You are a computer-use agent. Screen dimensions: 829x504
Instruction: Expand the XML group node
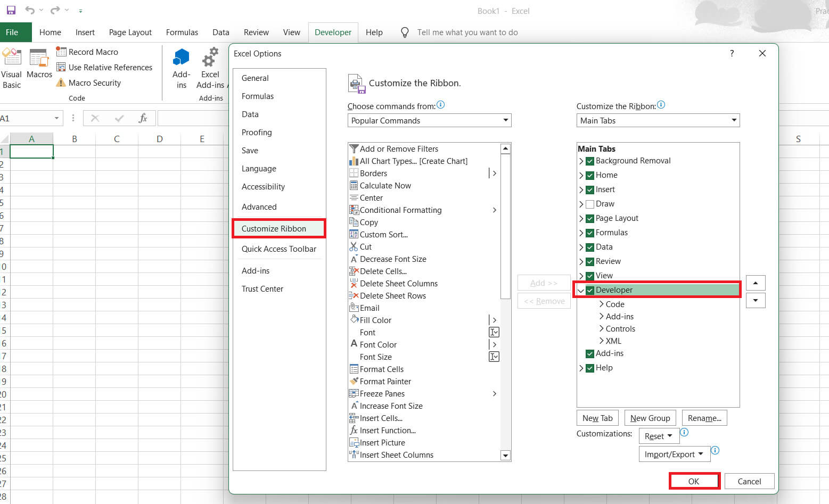click(601, 341)
